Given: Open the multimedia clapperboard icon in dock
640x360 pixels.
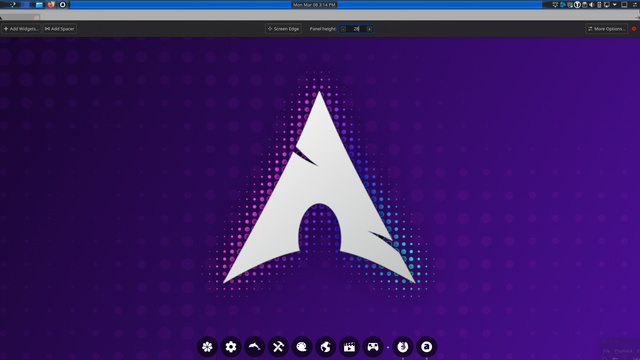Looking at the screenshot, I should point(349,347).
